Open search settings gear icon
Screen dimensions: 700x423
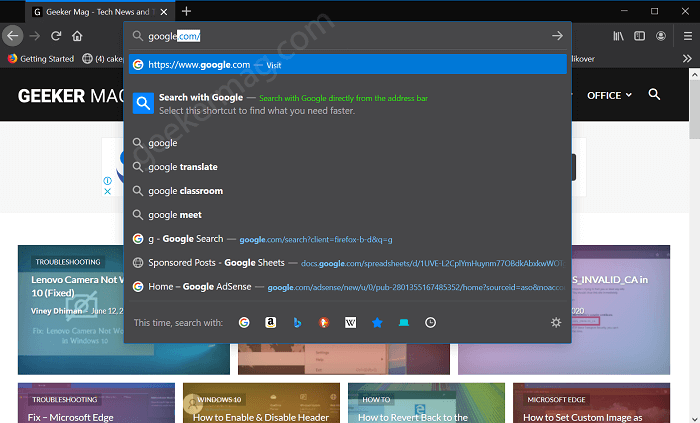tap(556, 323)
